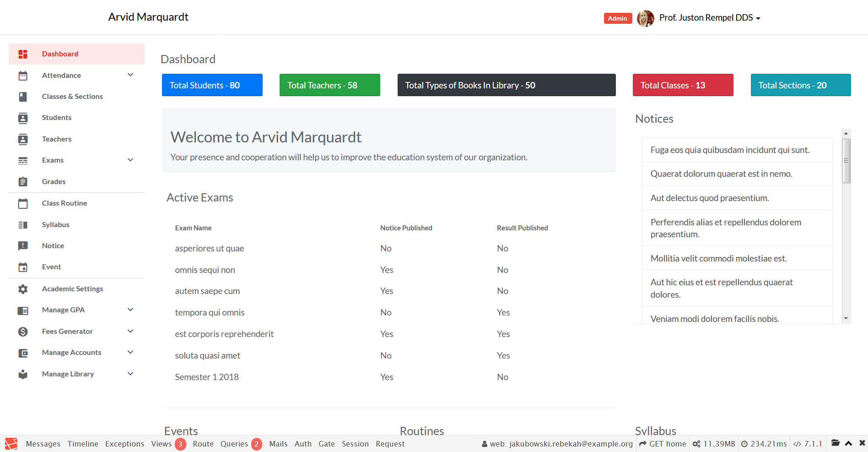The width and height of the screenshot is (868, 452).
Task: Select notice 'Fuga eos quia quibusdam incidunt qui sunt.'
Action: point(737,150)
